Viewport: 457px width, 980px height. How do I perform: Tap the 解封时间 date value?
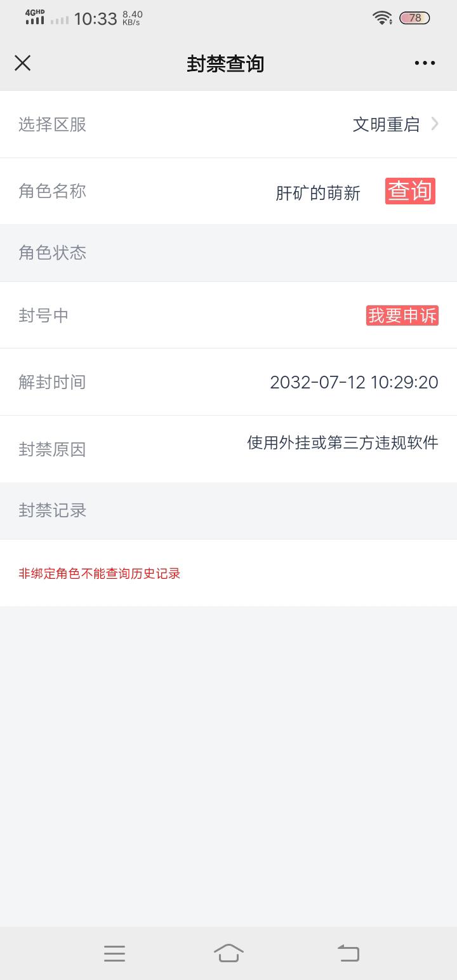[x=354, y=382]
